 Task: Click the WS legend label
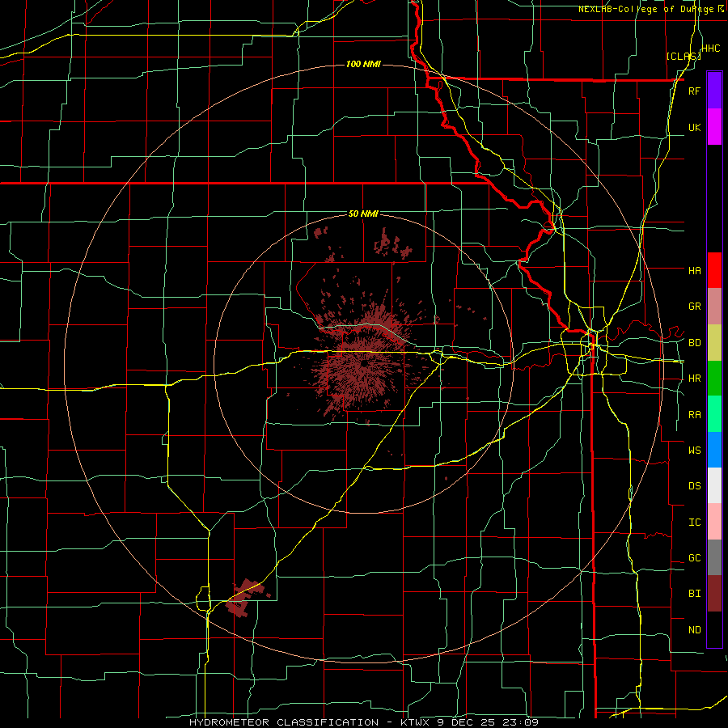click(694, 450)
